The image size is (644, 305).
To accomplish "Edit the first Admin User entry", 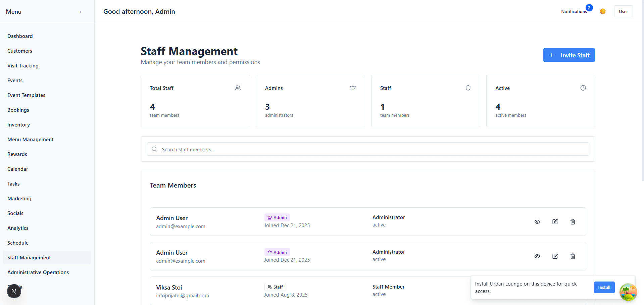I will [555, 222].
